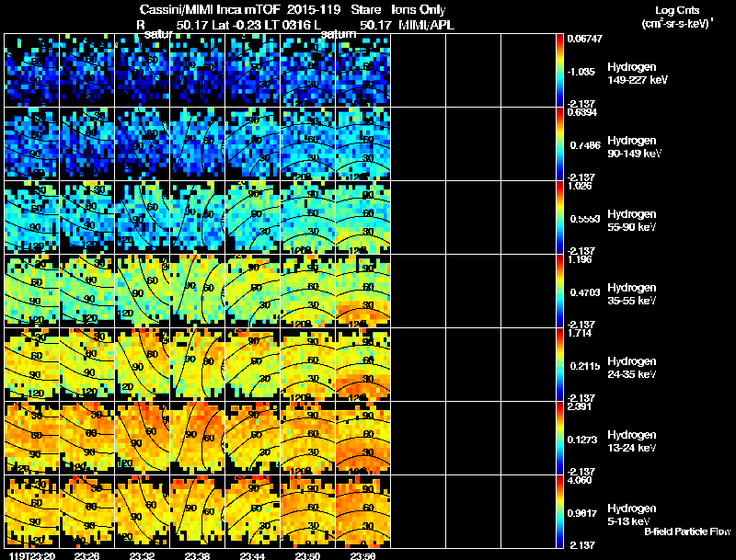Image resolution: width=736 pixels, height=560 pixels.
Task: Click the 55-90 keV Hydrogen panel at 23:26
Action: pos(86,218)
